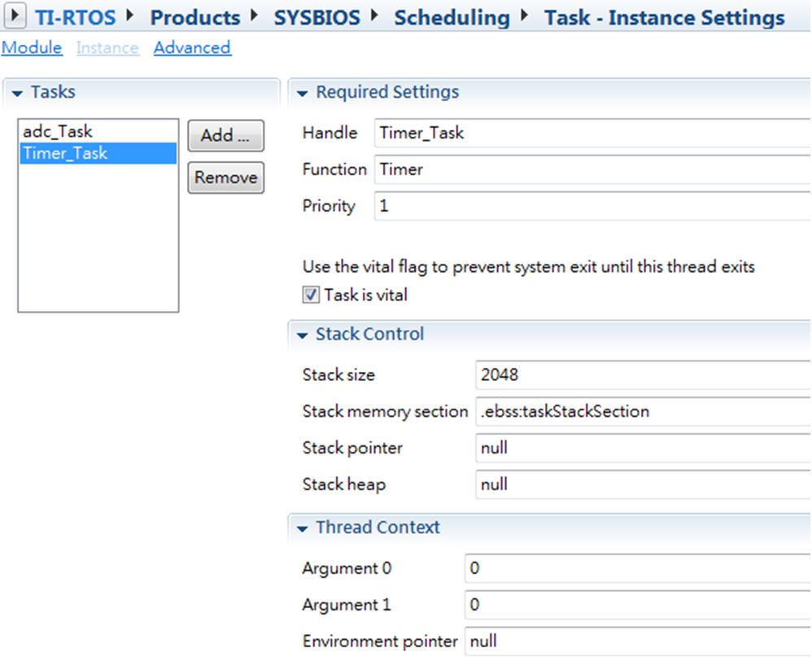Viewport: 812px width, 657px height.
Task: Collapse the Thread Context section
Action: [x=302, y=528]
